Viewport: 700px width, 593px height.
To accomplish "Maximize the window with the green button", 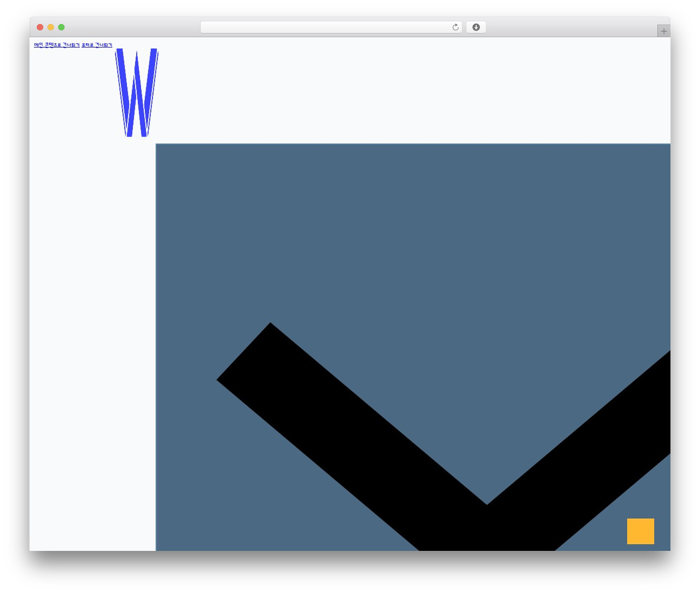I will click(61, 27).
